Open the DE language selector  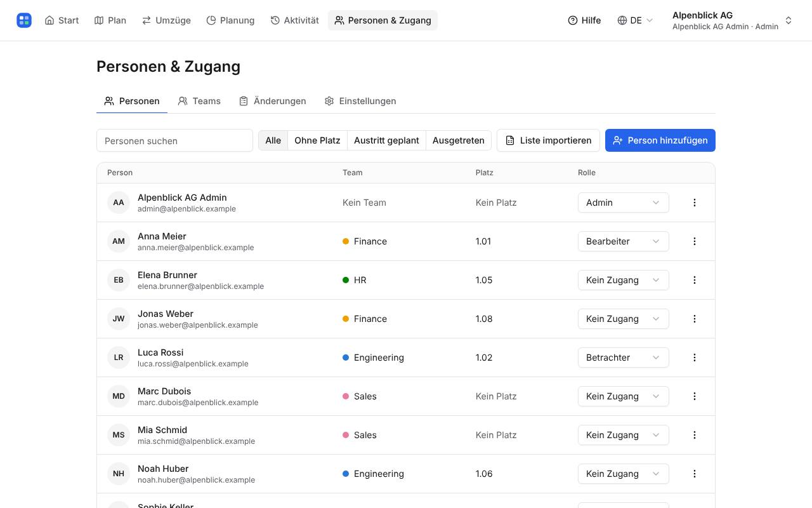(x=635, y=20)
